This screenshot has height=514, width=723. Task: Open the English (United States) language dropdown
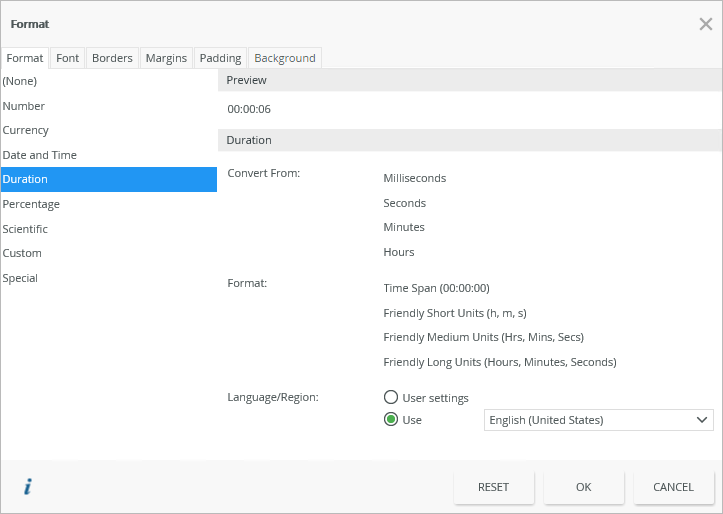598,420
